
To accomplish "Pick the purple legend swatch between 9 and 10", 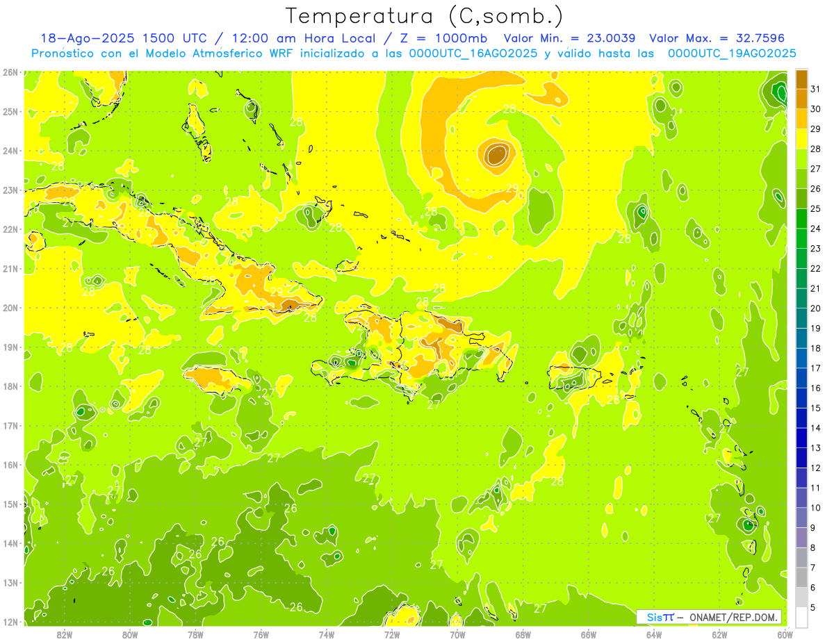I will click(801, 518).
